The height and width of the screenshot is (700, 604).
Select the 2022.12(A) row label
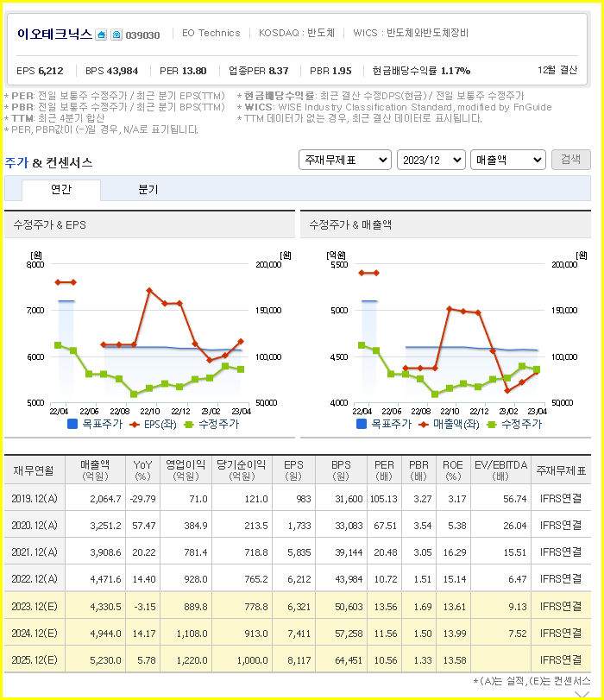[35, 579]
